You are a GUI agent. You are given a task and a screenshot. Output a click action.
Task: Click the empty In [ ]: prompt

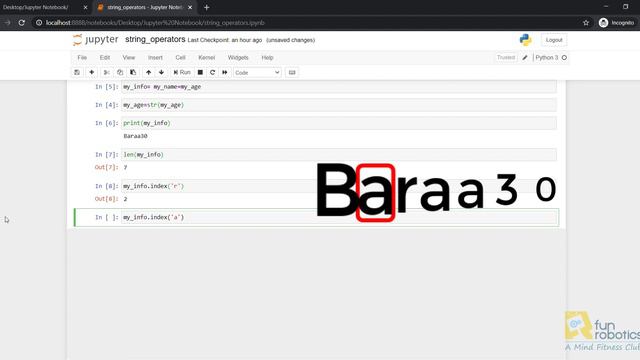pyautogui.click(x=107, y=217)
